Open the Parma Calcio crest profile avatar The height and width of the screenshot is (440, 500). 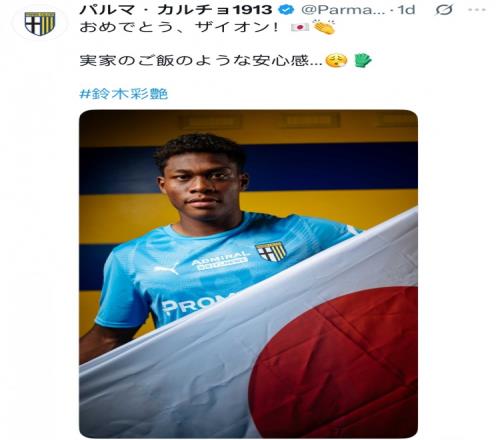pyautogui.click(x=40, y=23)
